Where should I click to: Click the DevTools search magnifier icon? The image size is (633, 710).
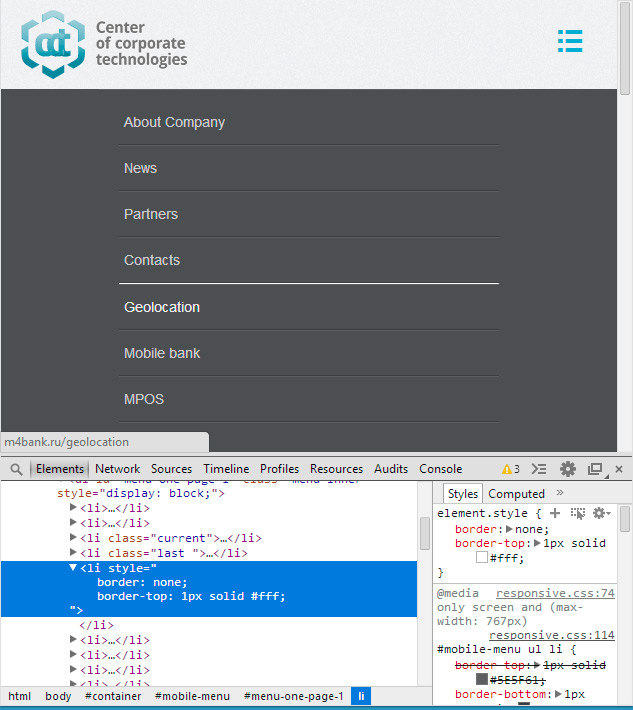pos(16,469)
